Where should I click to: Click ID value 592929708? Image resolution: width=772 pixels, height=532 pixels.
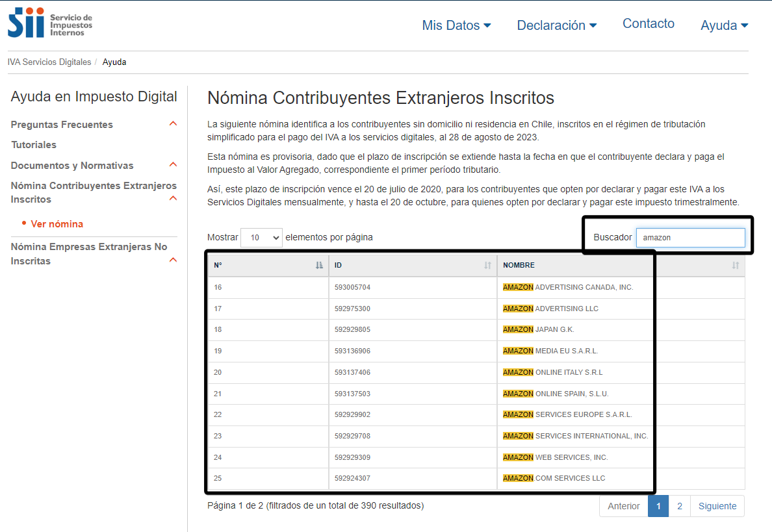point(352,436)
